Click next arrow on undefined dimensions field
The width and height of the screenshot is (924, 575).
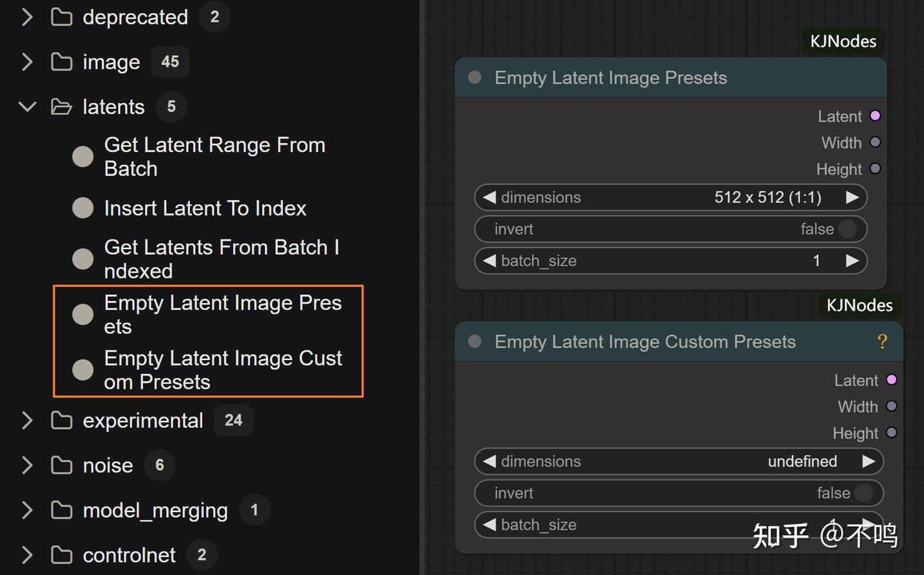[868, 461]
